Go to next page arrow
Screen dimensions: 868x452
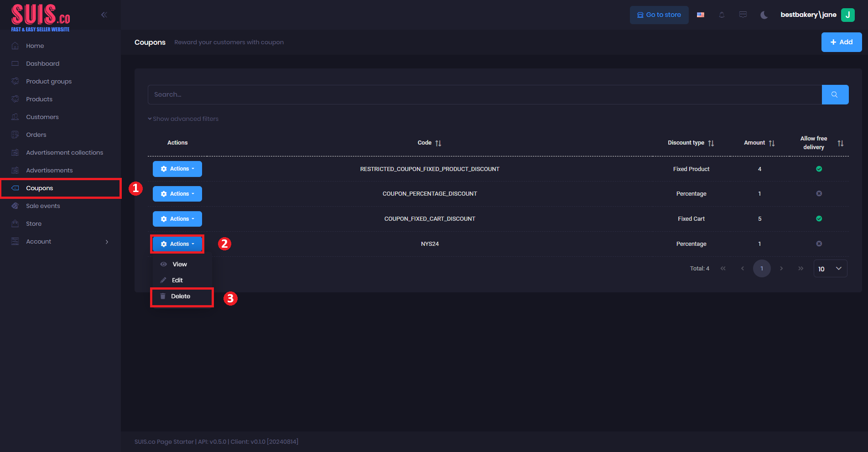(x=781, y=268)
